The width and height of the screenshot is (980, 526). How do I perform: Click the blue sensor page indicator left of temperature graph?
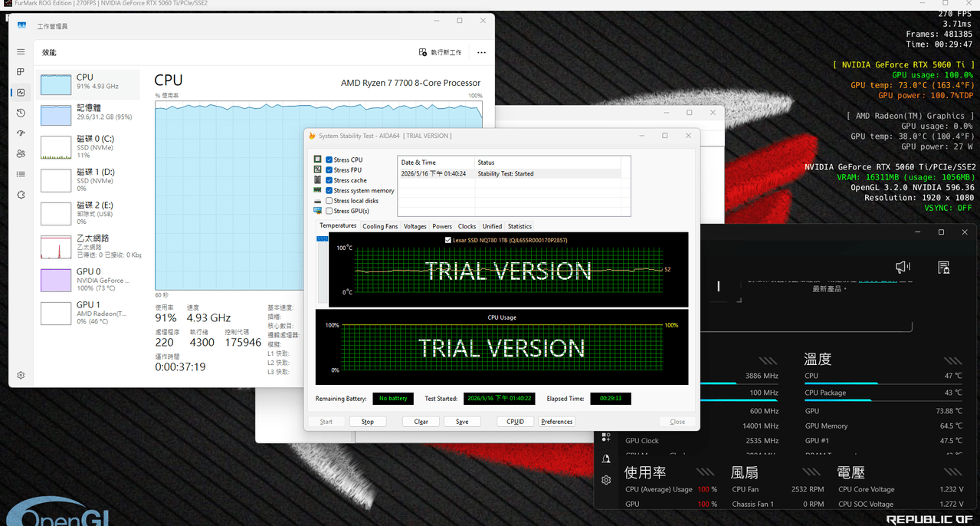pyautogui.click(x=323, y=239)
